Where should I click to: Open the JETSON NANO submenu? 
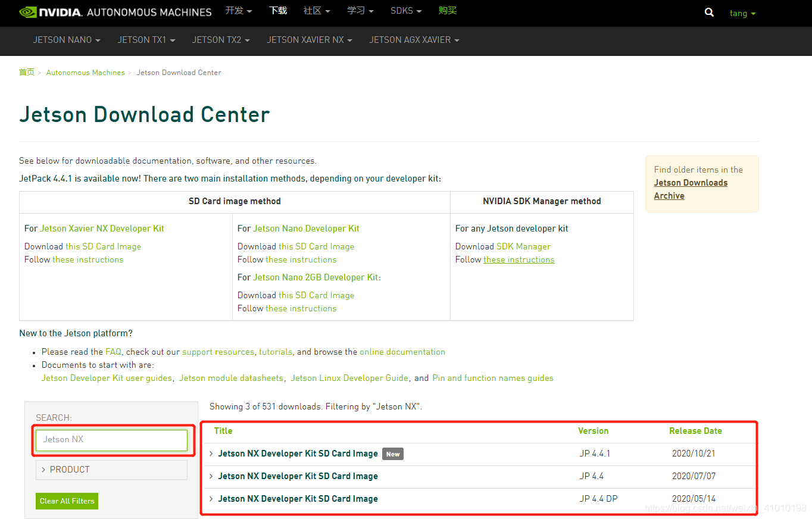click(67, 40)
